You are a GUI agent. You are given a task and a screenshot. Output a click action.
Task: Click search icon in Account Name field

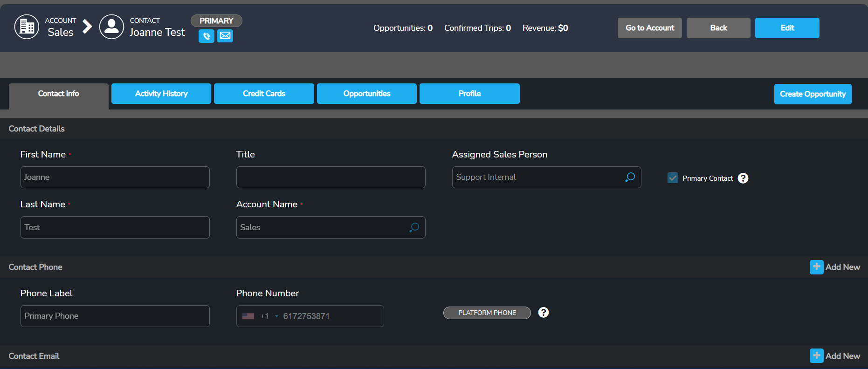coord(414,227)
